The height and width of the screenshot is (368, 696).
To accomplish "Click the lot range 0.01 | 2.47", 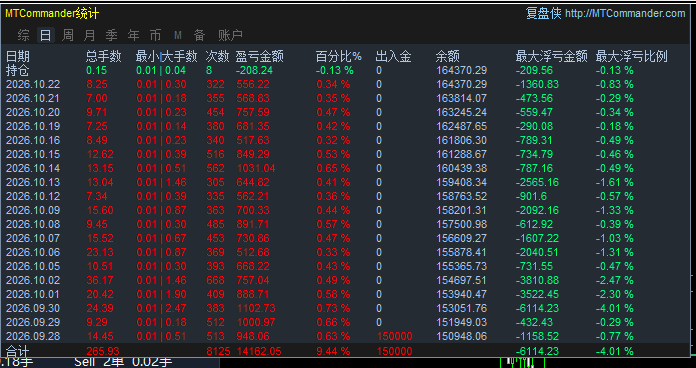I will point(161,309).
